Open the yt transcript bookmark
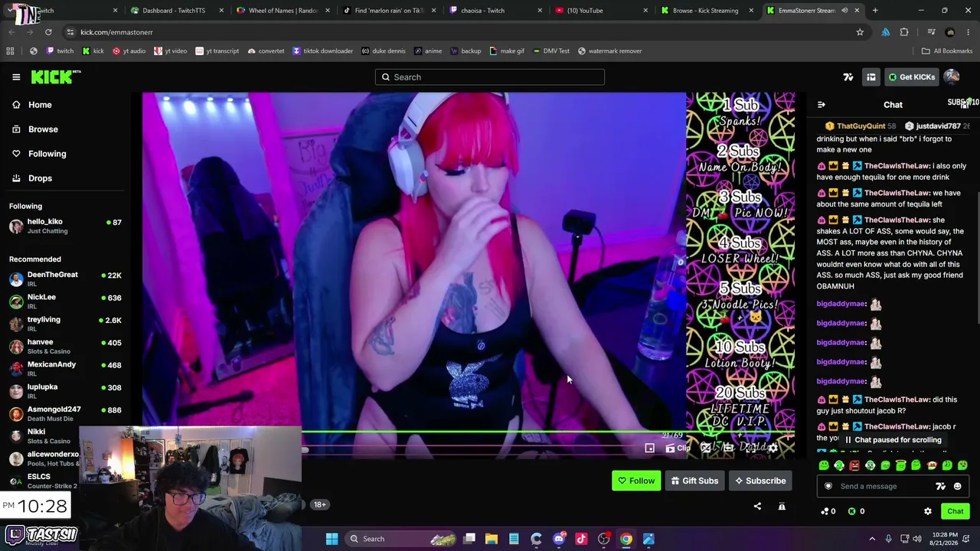This screenshot has width=980, height=551. (217, 51)
